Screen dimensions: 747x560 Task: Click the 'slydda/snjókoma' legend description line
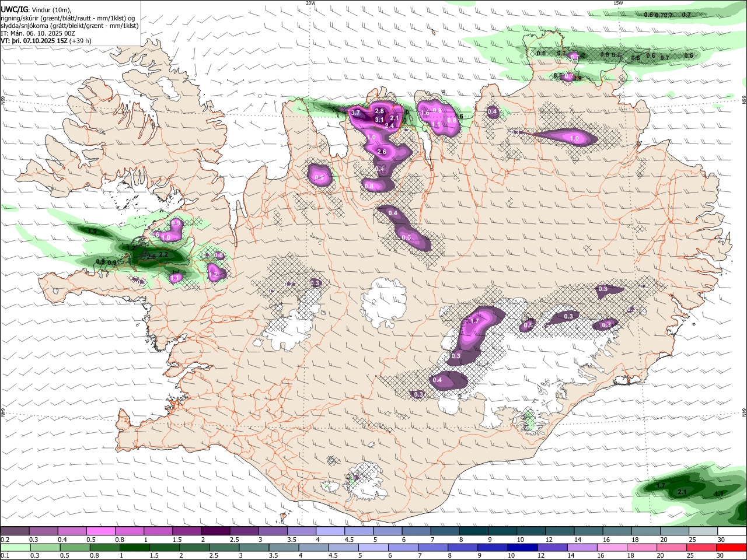(x=69, y=26)
